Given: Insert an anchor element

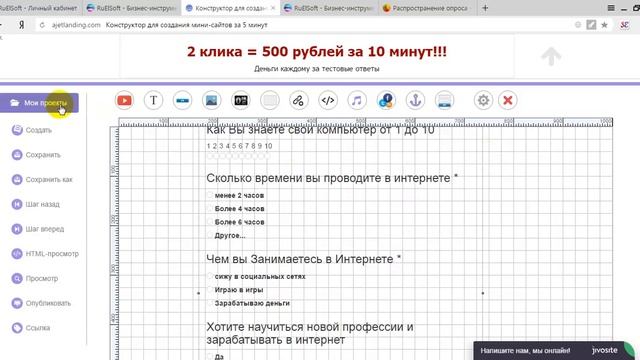Looking at the screenshot, I should 415,100.
